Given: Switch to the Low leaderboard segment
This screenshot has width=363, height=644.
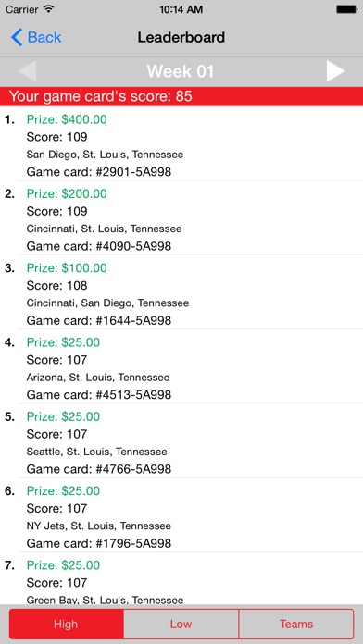Looking at the screenshot, I should click(x=181, y=624).
